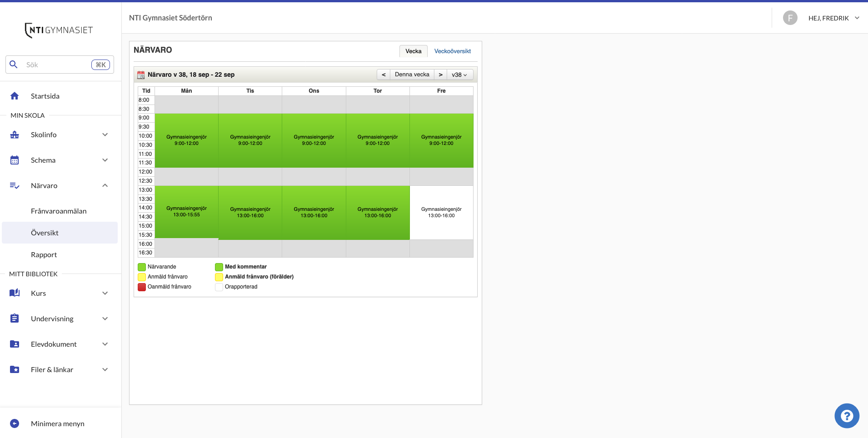Viewport: 868px width, 438px height.
Task: Click the green Närvarande legend swatch
Action: [141, 266]
